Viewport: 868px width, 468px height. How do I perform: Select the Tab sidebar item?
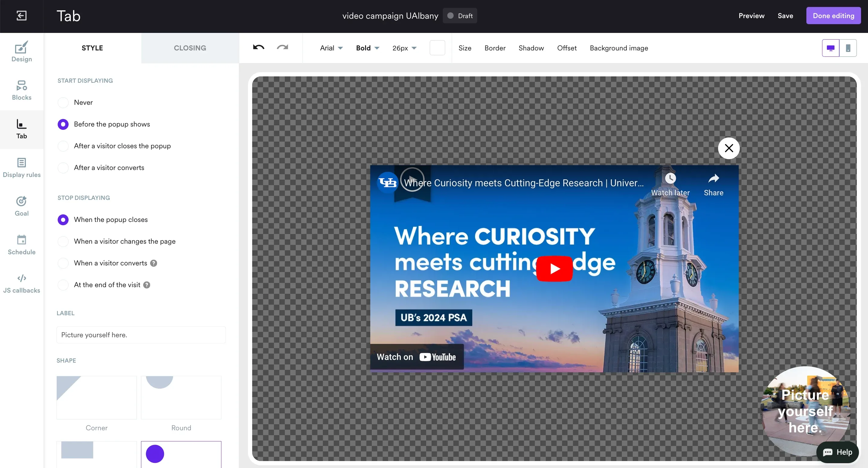point(21,129)
